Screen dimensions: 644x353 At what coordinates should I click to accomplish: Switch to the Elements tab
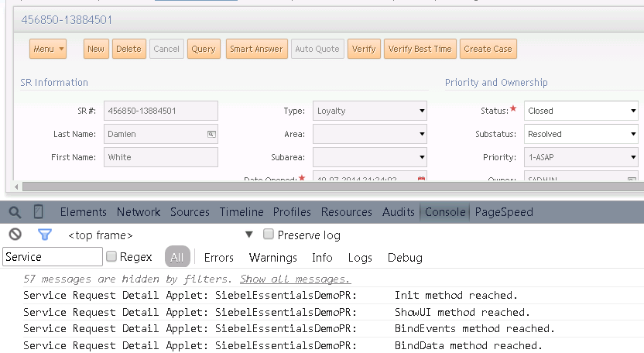84,212
